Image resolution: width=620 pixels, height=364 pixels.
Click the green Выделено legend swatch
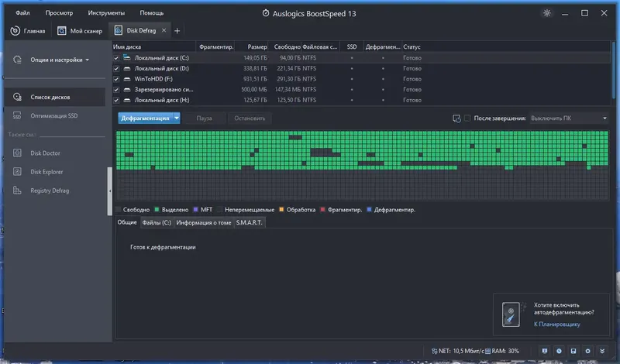(157, 209)
